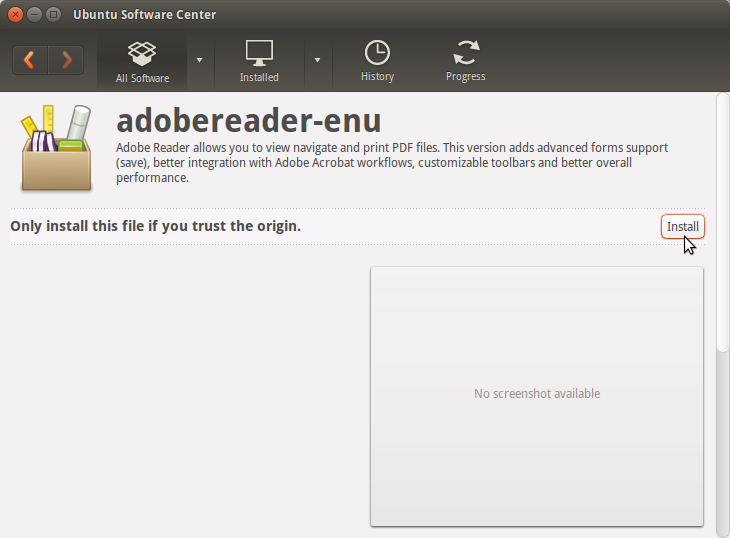
Task: Show the Installed software view
Action: [259, 61]
